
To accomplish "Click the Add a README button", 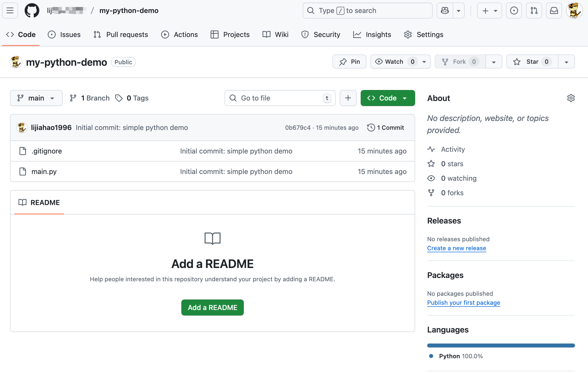I will tap(212, 307).
